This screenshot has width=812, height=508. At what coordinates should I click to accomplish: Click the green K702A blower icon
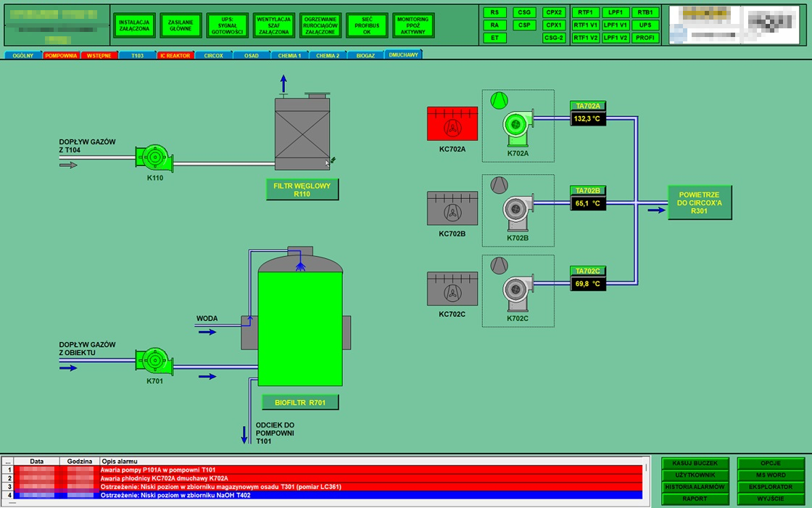[x=518, y=126]
